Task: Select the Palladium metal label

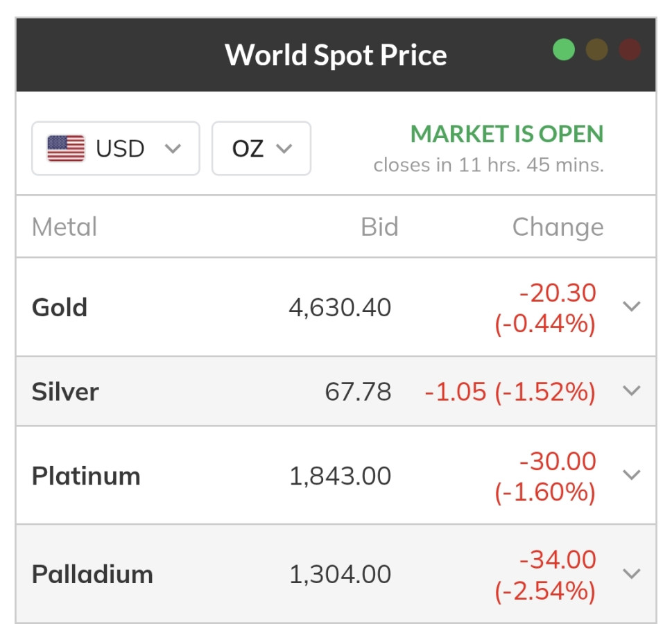Action: [92, 574]
